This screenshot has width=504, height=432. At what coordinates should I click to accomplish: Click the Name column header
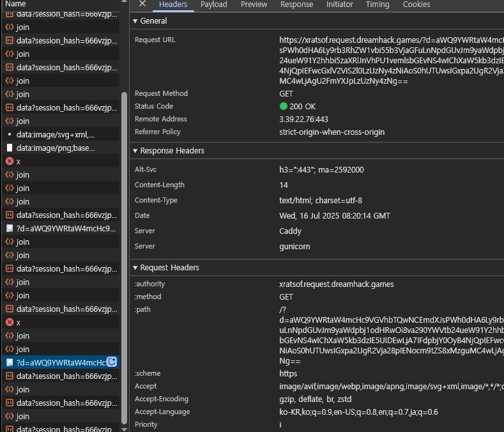[15, 4]
